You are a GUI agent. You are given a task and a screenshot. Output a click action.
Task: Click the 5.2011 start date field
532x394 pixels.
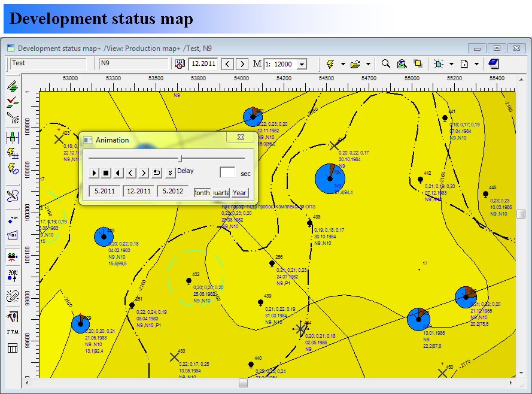click(x=105, y=191)
